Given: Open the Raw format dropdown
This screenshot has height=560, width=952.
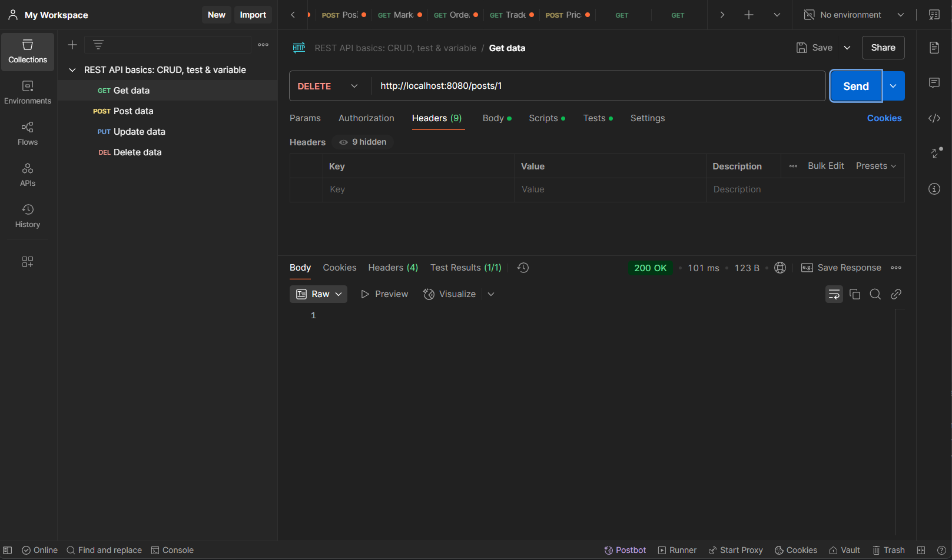Looking at the screenshot, I should point(319,294).
